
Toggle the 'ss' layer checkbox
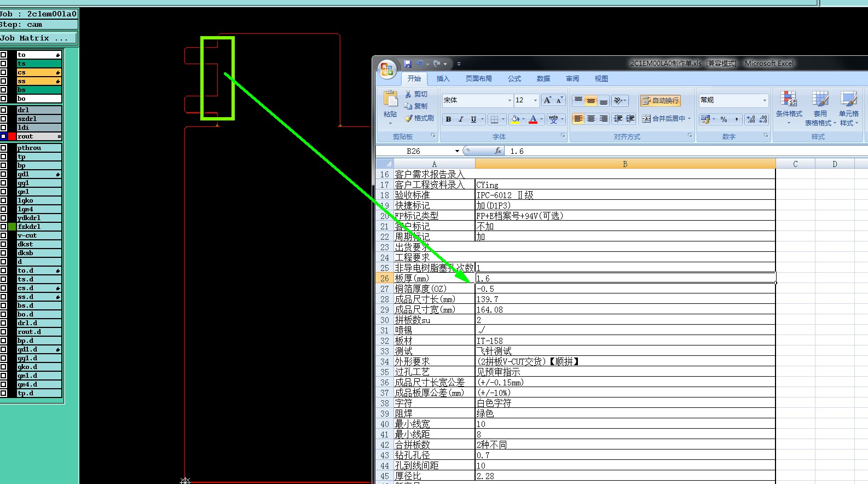click(4, 81)
